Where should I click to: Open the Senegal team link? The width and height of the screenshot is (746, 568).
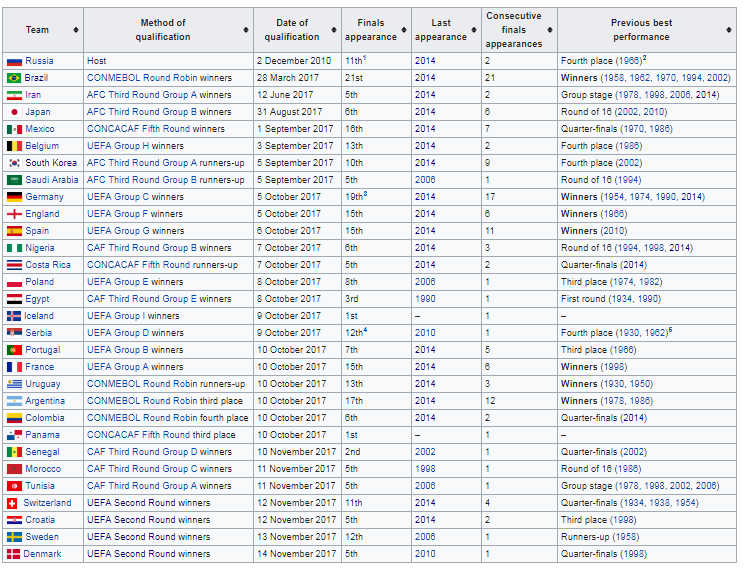point(42,452)
